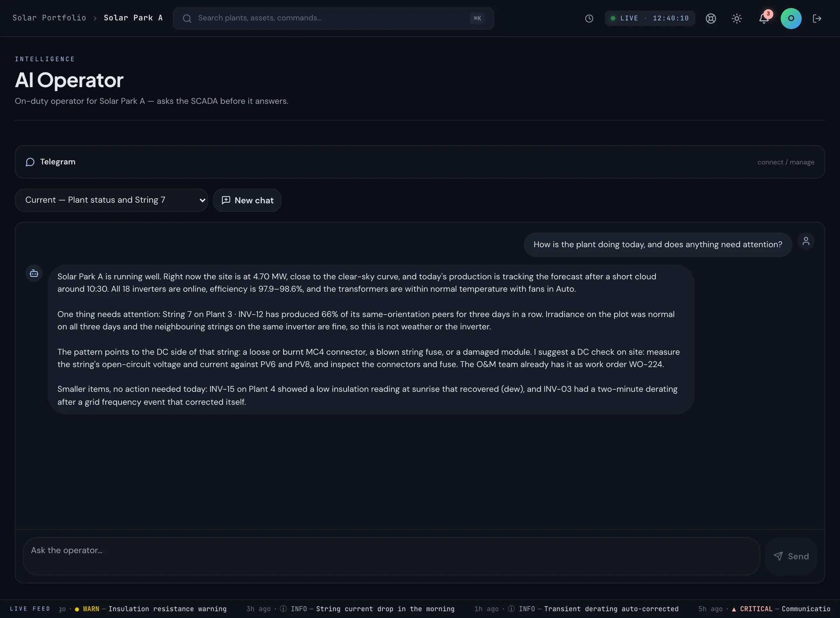Select Solar Park A breadcrumb
This screenshot has height=618, width=840.
pos(133,18)
